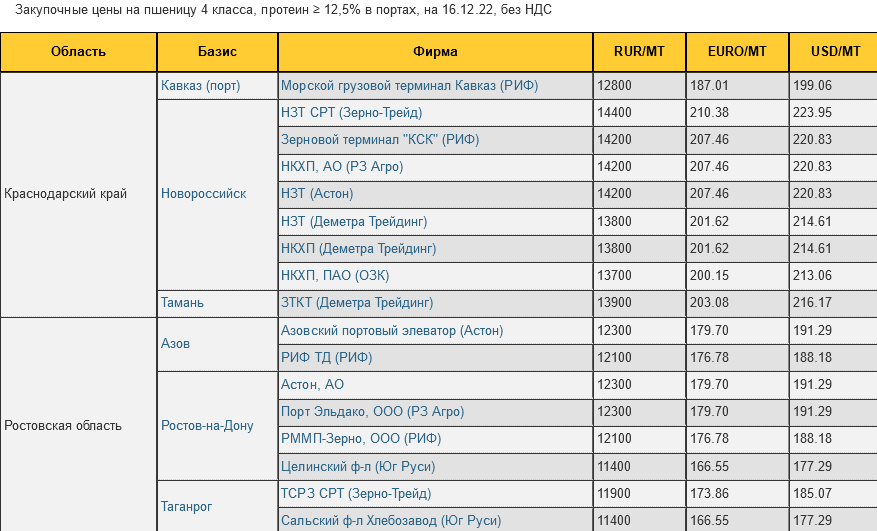Image resolution: width=877 pixels, height=531 pixels.
Task: Click the RUR/MT column header
Action: (x=639, y=52)
